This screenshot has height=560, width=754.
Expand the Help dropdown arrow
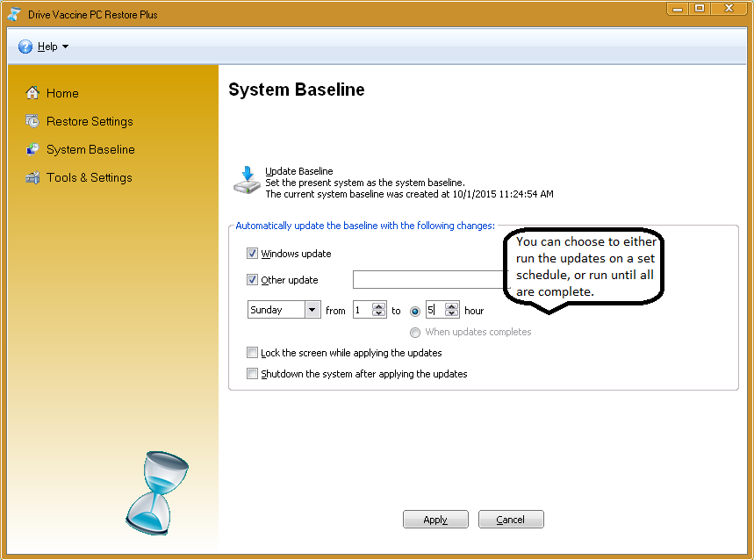[x=66, y=47]
